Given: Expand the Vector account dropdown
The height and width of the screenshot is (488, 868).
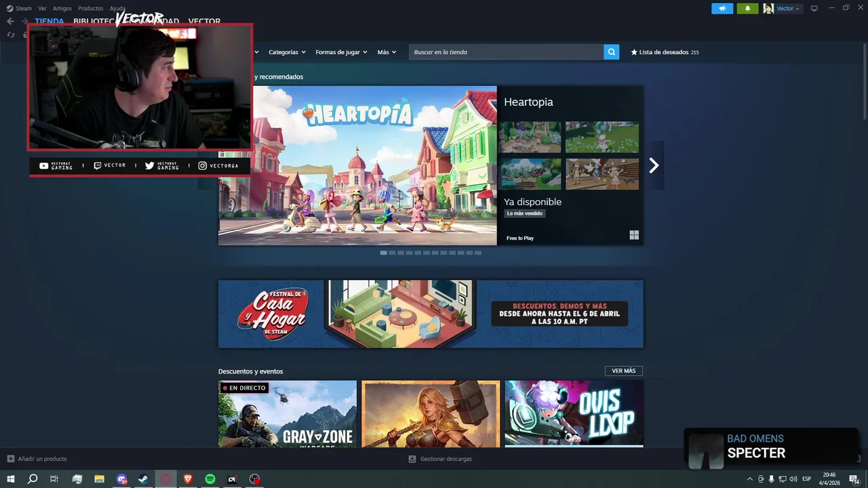Looking at the screenshot, I should pos(788,8).
